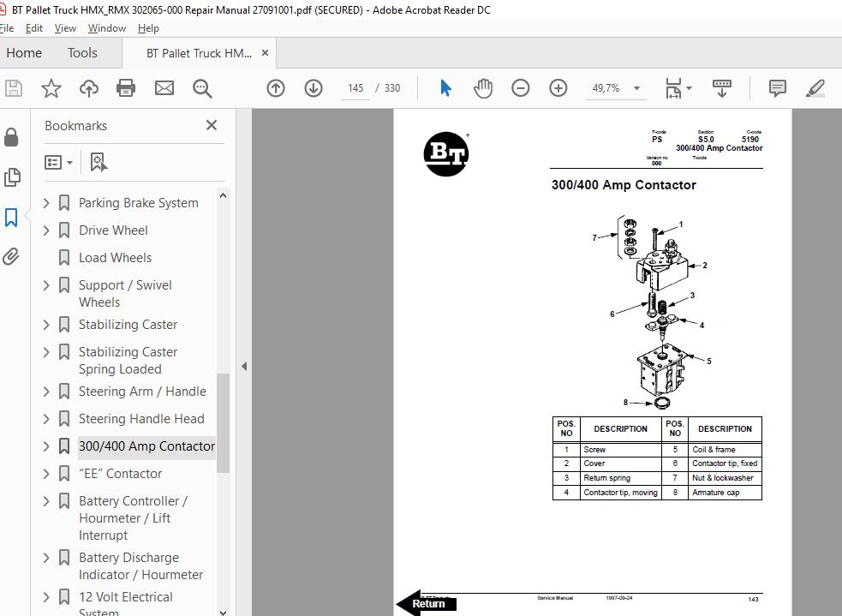The height and width of the screenshot is (616, 842).
Task: Open the page thumbnails panel
Action: [12, 177]
